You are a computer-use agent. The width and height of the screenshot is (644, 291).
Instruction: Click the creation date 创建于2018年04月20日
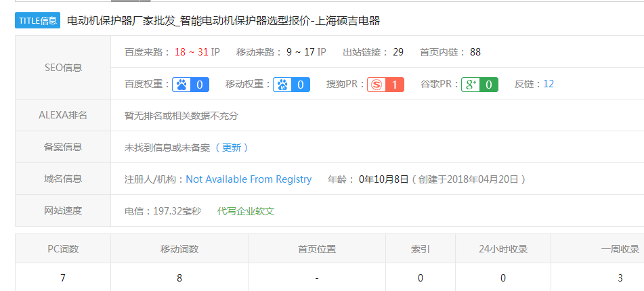469,179
